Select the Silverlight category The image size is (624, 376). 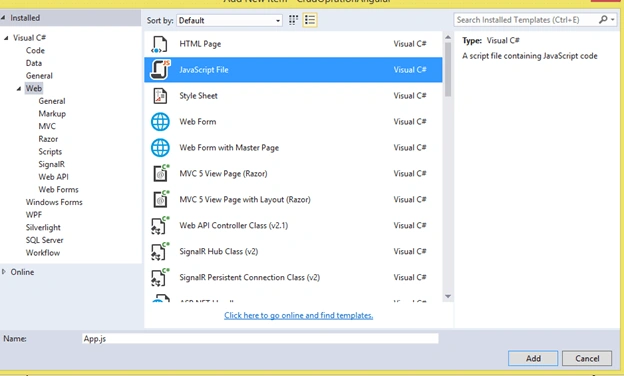point(43,228)
